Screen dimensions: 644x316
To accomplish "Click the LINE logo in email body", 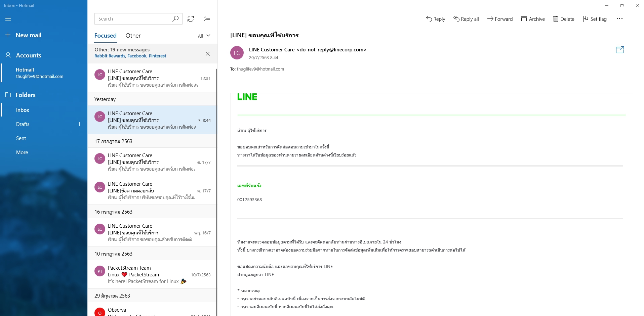I will pos(247,97).
